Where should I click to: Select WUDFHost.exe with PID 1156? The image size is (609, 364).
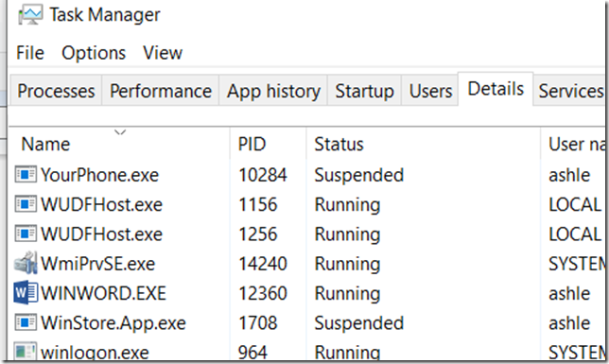(101, 204)
